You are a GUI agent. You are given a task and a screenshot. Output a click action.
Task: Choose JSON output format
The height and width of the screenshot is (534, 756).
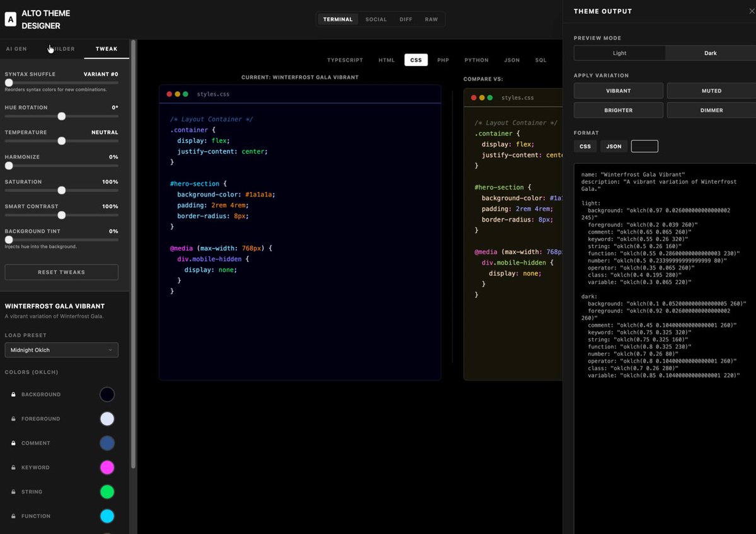(x=614, y=146)
